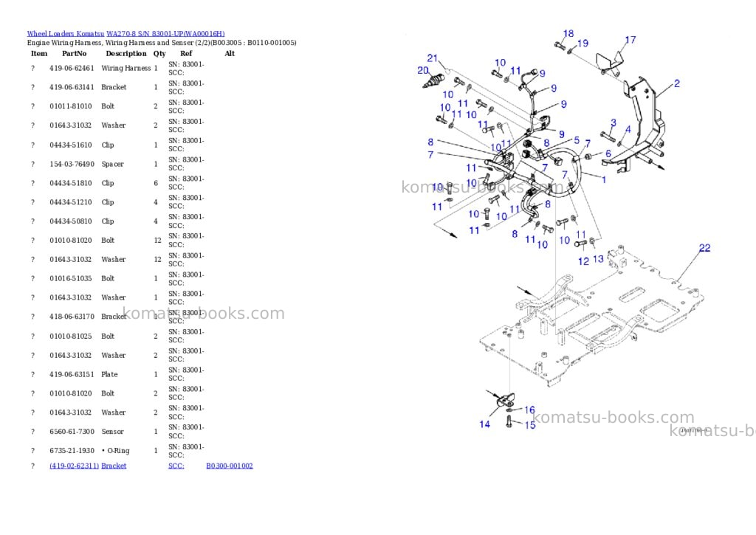This screenshot has height=535, width=756.
Task: Click callout number 21 on diagram
Action: [433, 58]
